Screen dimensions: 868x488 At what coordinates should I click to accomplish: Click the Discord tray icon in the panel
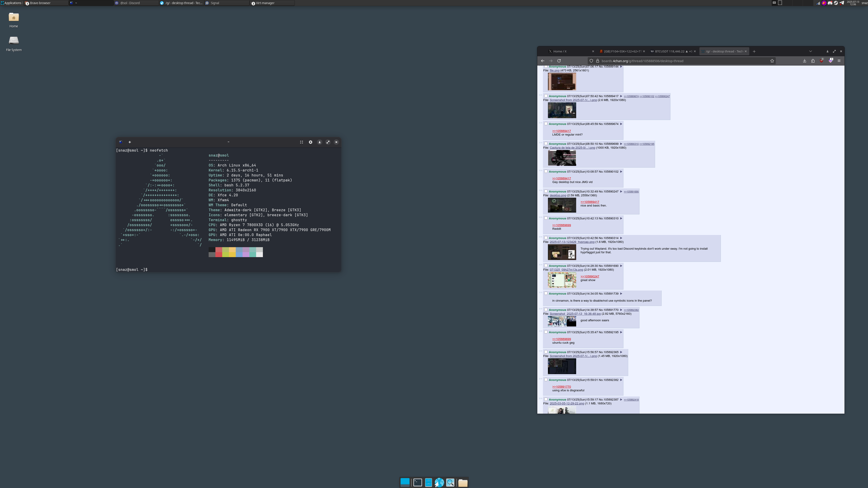point(830,3)
